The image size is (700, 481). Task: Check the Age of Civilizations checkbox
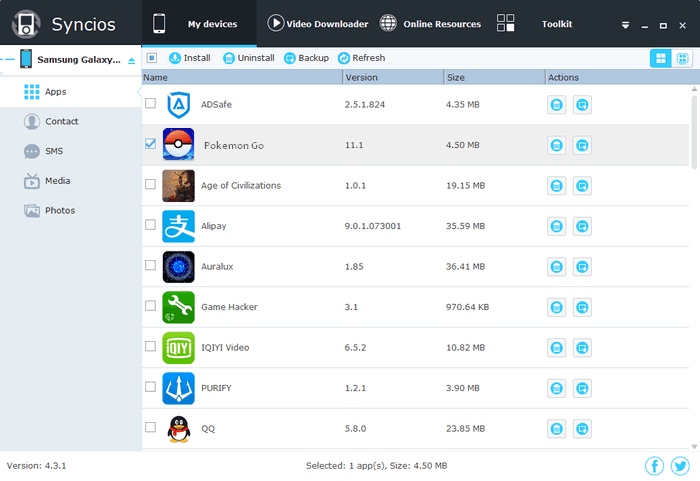click(x=150, y=184)
